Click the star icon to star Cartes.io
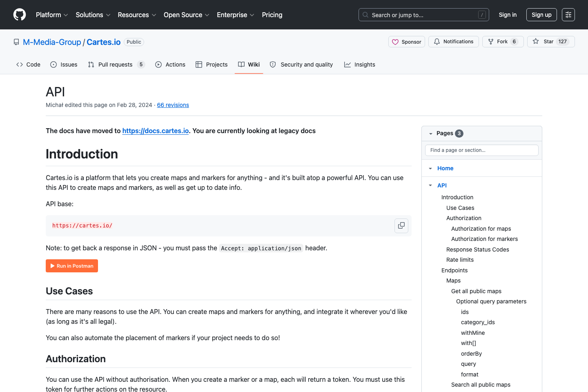 pyautogui.click(x=535, y=41)
